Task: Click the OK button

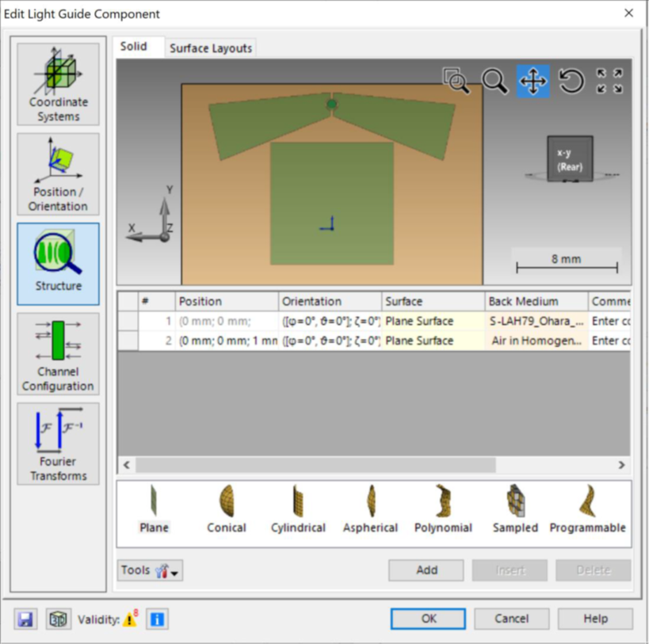Action: pos(429,619)
